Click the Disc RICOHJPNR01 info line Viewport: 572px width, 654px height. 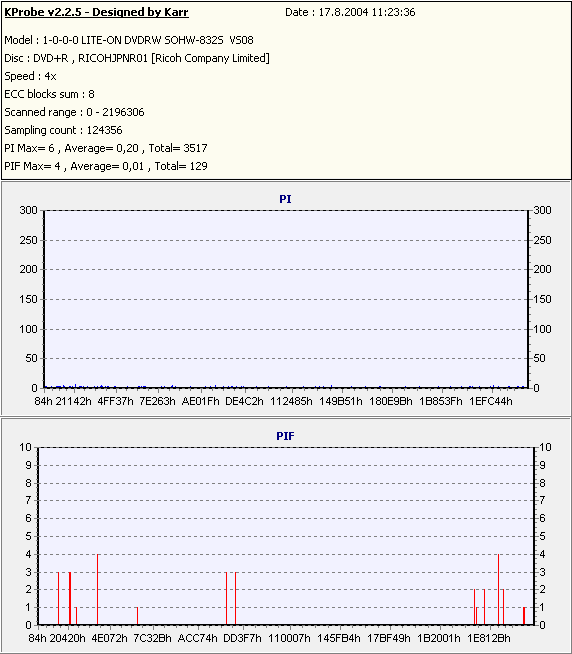pos(137,58)
